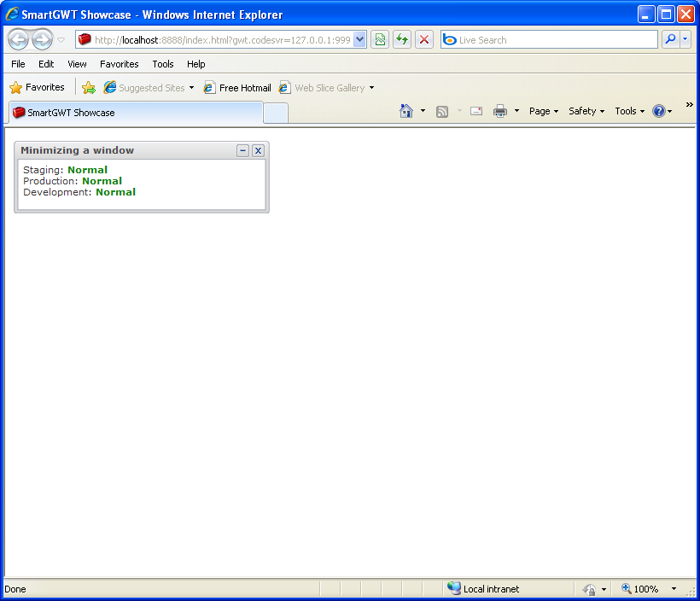
Task: Expand the address bar history dropdown
Action: [360, 40]
